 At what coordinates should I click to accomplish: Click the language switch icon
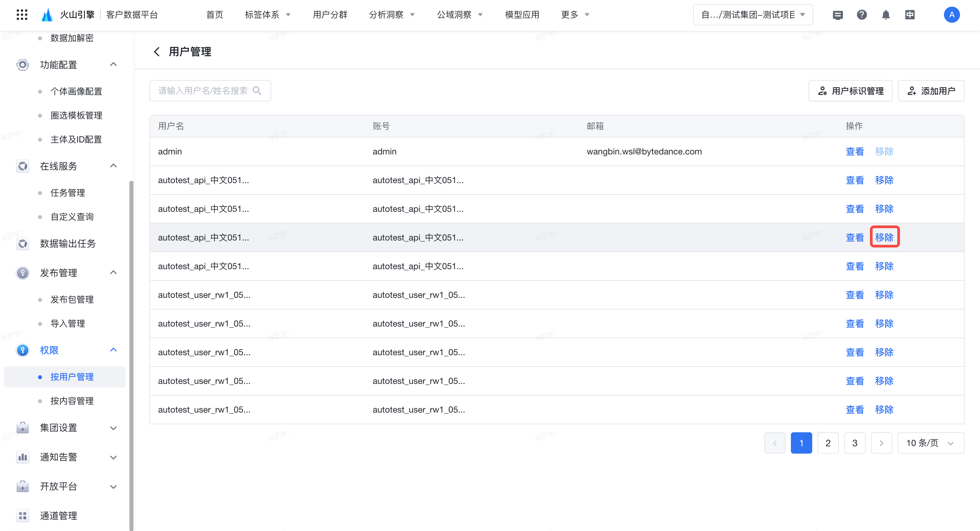(x=910, y=15)
